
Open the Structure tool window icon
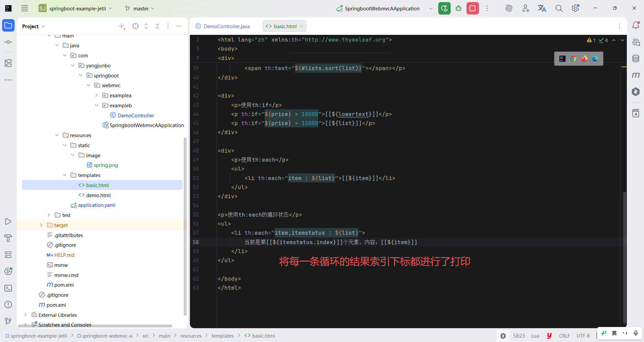click(x=8, y=63)
